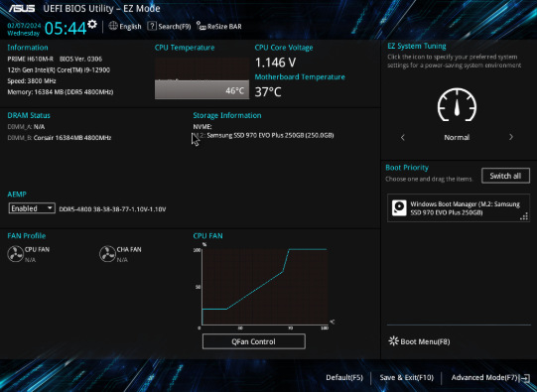Screen dimensions: 537x392
Task: Click the CPU FAN profile label
Action: (x=37, y=249)
